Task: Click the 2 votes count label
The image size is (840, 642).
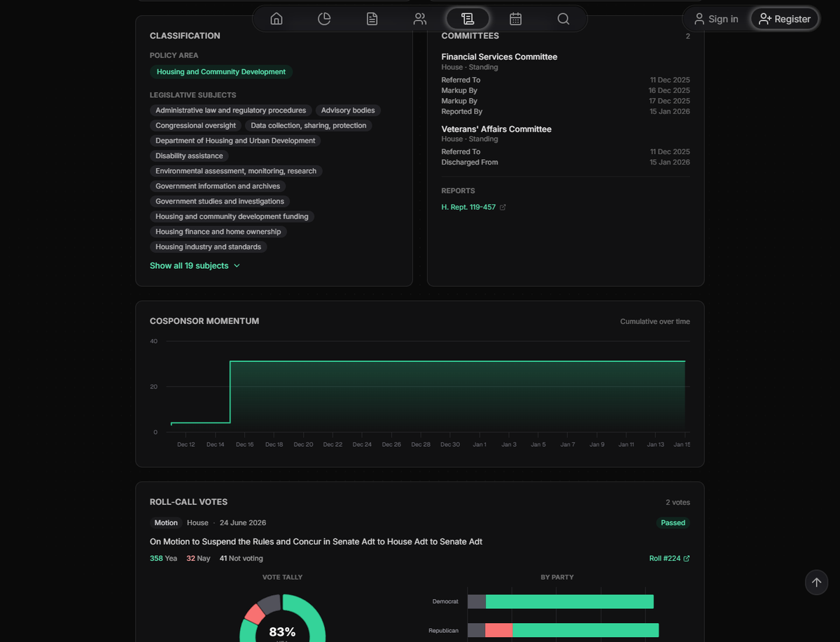Action: [x=678, y=503]
